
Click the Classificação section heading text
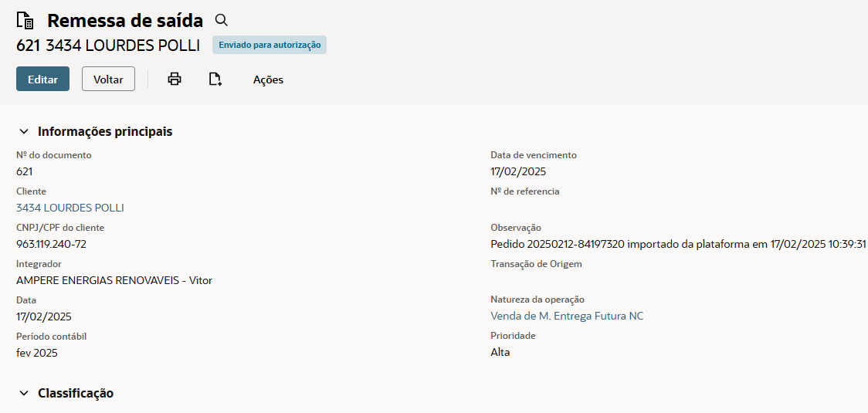pos(76,393)
